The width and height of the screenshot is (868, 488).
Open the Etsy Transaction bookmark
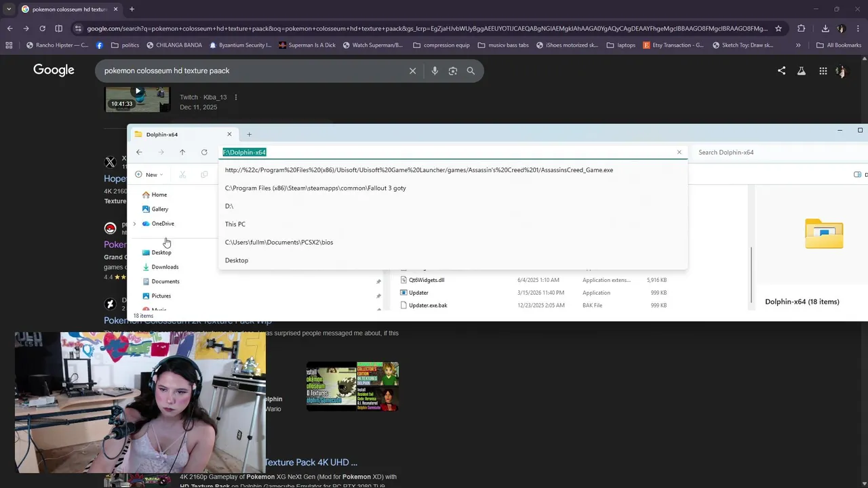click(x=673, y=45)
